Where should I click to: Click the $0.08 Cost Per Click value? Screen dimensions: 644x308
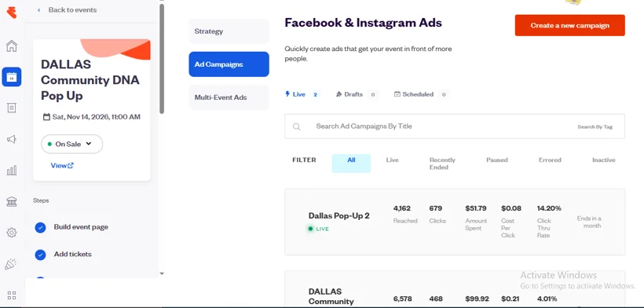511,209
